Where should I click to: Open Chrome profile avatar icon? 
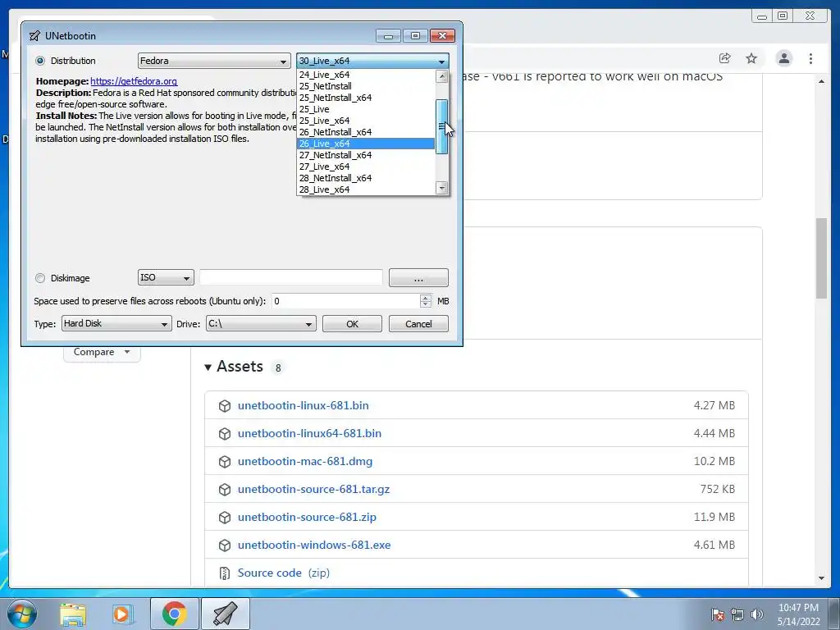pos(784,58)
